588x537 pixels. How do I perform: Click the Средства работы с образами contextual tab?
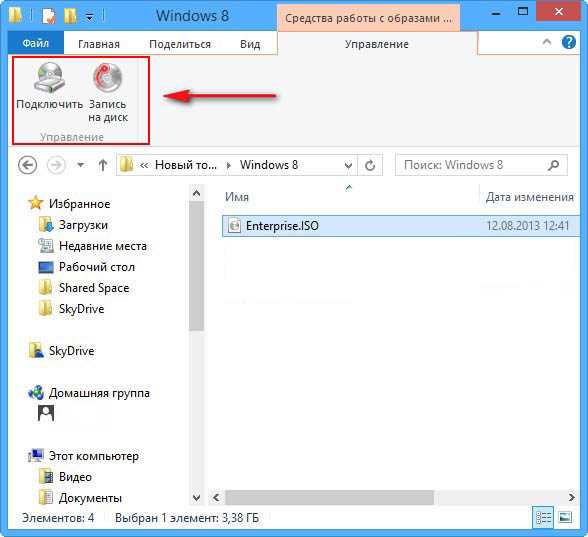tap(368, 18)
